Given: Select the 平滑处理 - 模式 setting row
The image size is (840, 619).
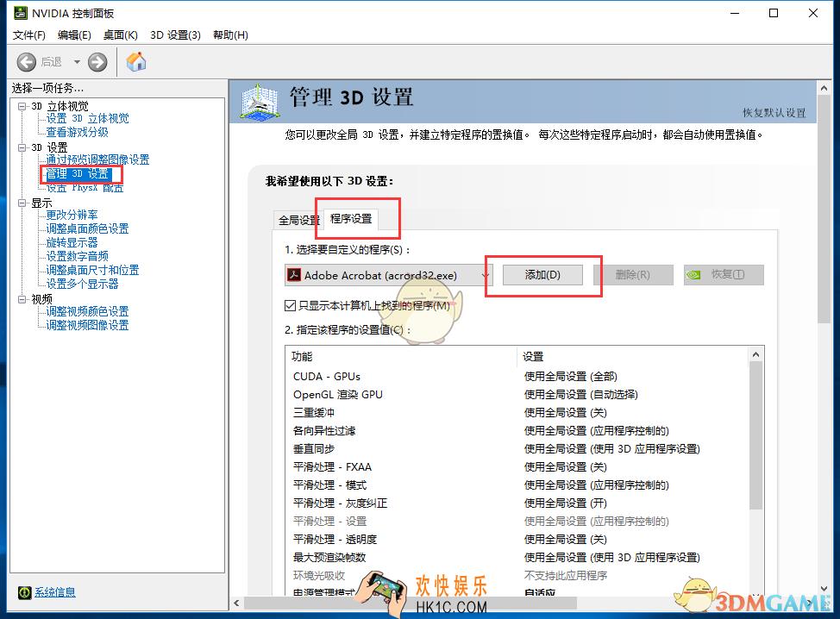Looking at the screenshot, I should coord(517,485).
